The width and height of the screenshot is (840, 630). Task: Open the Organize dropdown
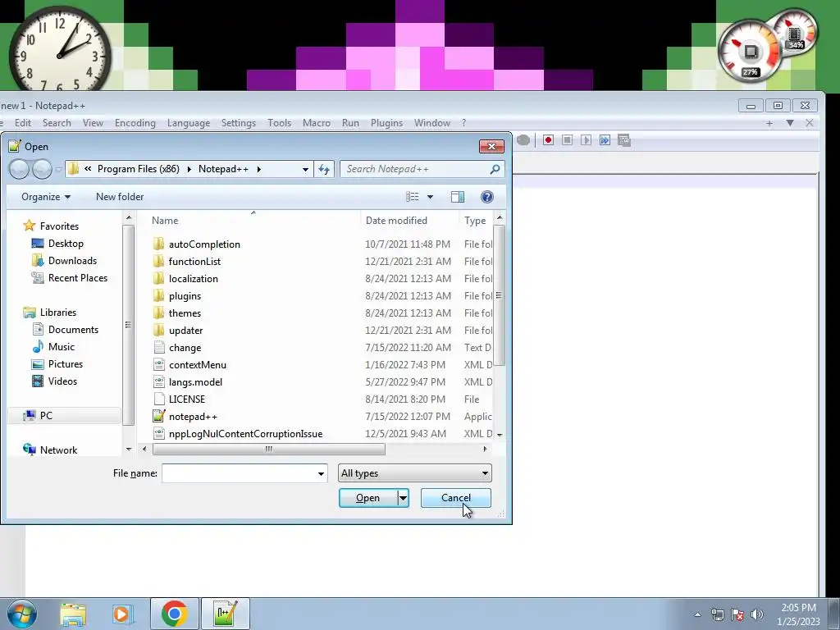tap(46, 197)
